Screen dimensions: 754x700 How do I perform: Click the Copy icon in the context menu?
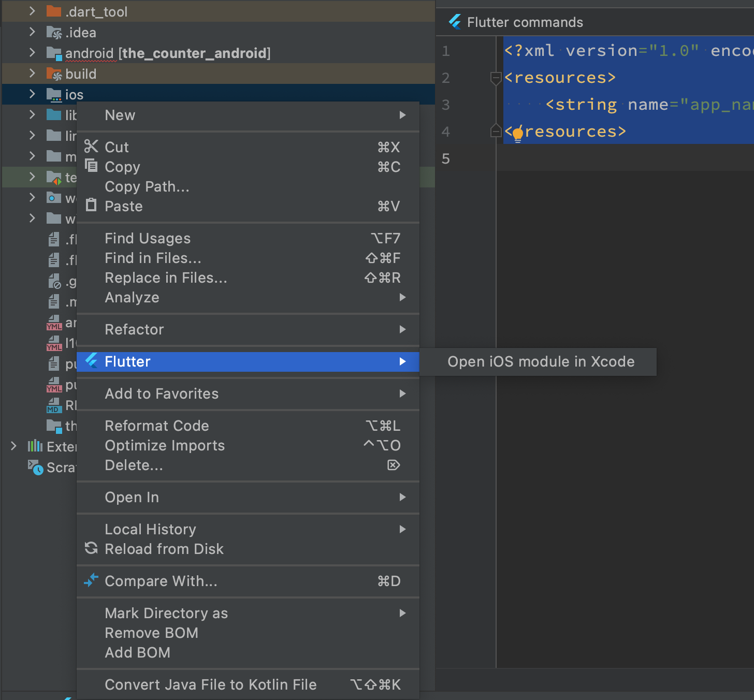click(x=91, y=166)
